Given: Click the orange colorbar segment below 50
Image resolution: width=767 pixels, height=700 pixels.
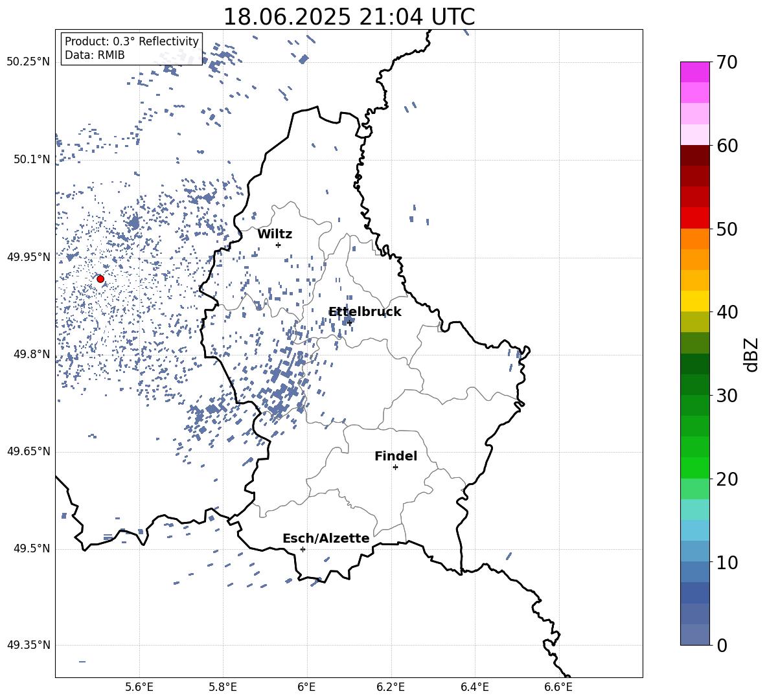Looking at the screenshot, I should point(695,239).
